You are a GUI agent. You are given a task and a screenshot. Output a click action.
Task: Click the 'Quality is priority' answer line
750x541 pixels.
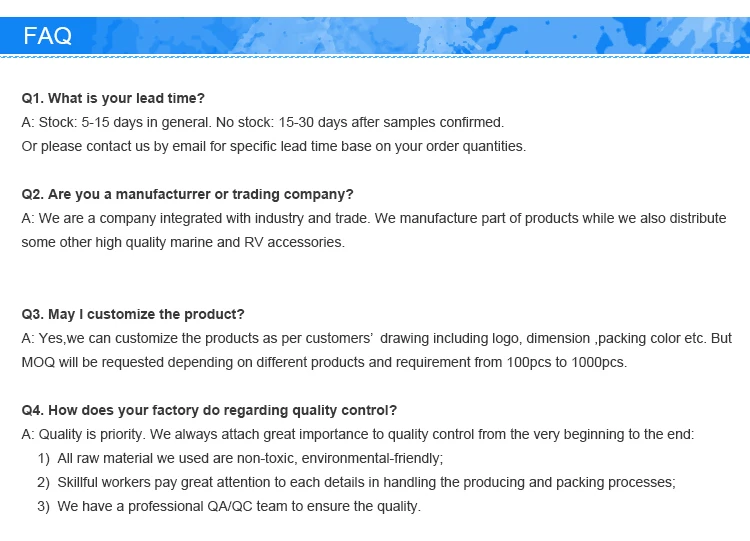click(x=357, y=434)
